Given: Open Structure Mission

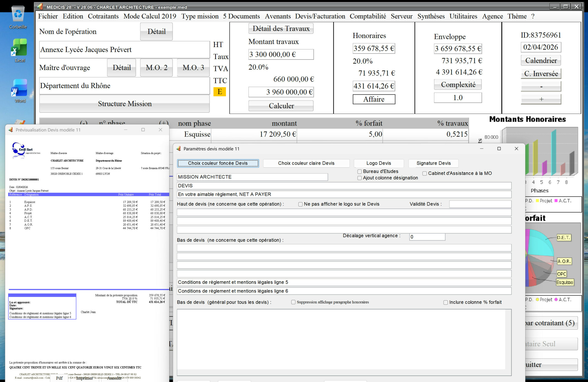Looking at the screenshot, I should click(x=124, y=104).
